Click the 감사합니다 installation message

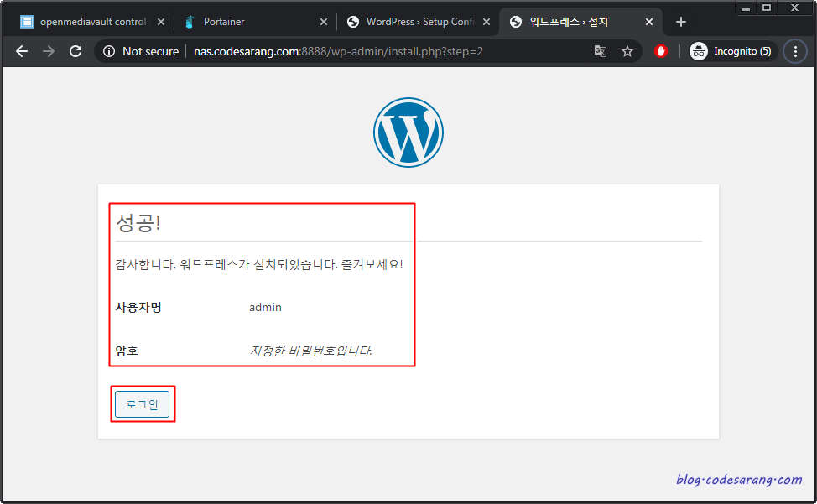coord(259,264)
